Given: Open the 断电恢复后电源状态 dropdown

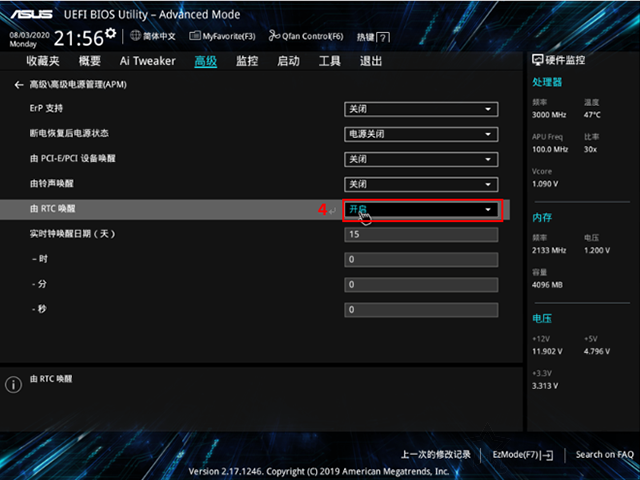Looking at the screenshot, I should pyautogui.click(x=421, y=134).
